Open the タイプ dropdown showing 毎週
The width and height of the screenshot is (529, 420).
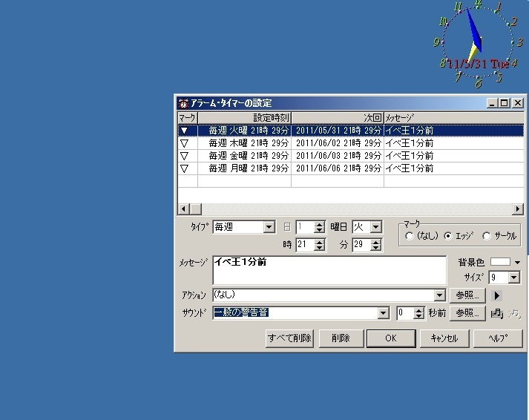coord(269,227)
